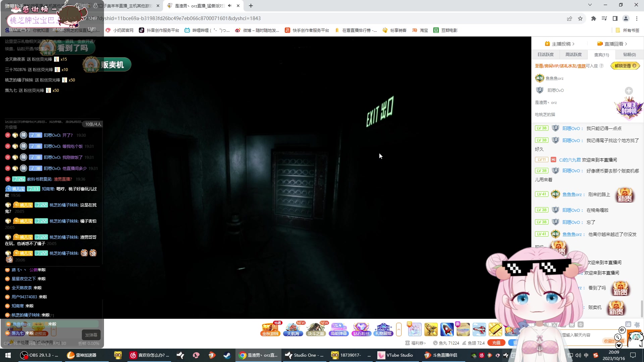Open 雷神加速器 from the taskbar
644x362 pixels.
[x=82, y=355]
